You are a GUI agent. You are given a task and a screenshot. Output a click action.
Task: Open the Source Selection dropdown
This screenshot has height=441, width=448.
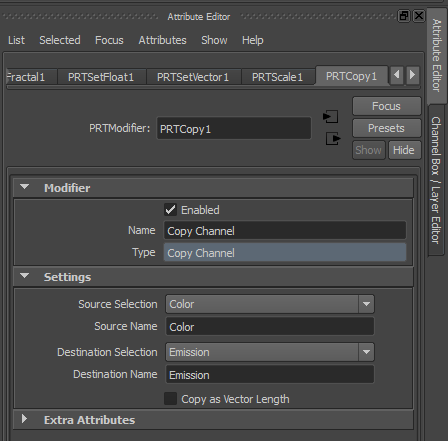point(270,304)
